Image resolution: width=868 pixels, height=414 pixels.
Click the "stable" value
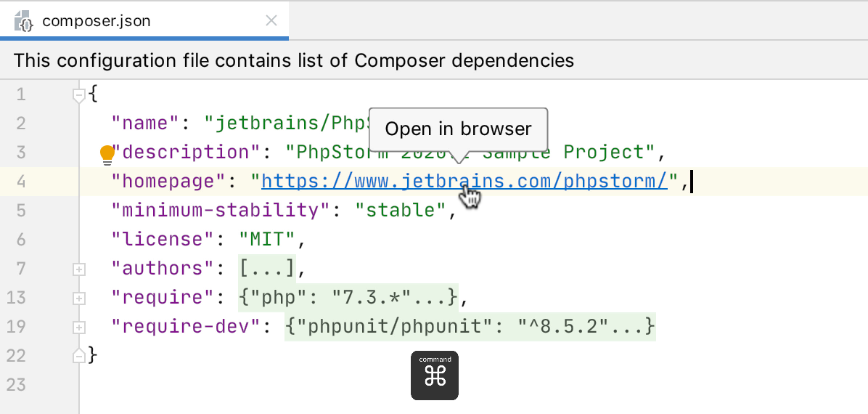pyautogui.click(x=400, y=210)
